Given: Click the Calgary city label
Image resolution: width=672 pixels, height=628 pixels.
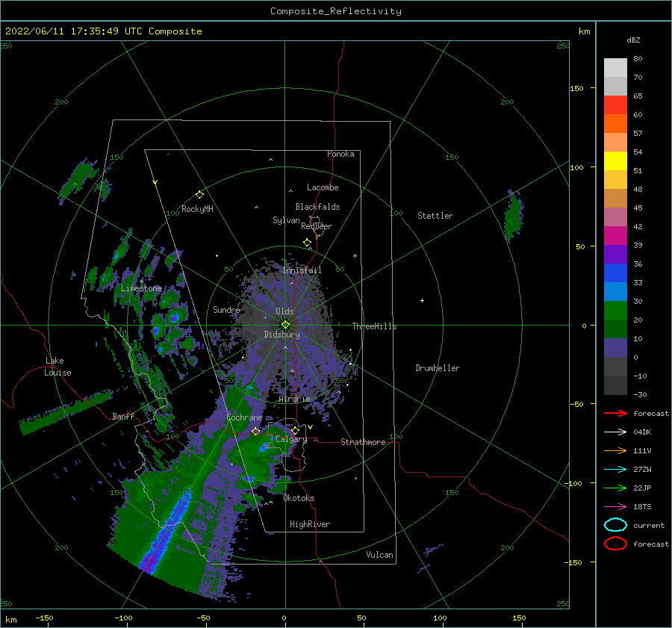Looking at the screenshot, I should 291,439.
